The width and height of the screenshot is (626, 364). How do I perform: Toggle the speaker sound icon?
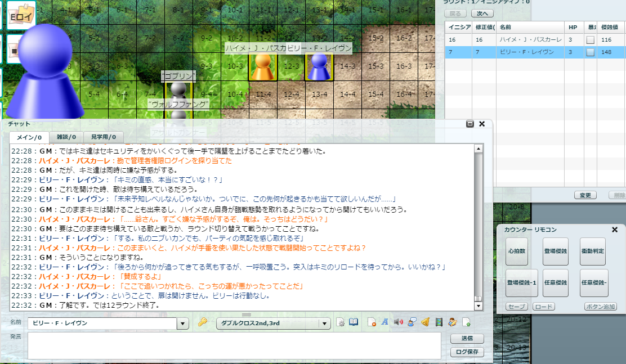point(399,323)
